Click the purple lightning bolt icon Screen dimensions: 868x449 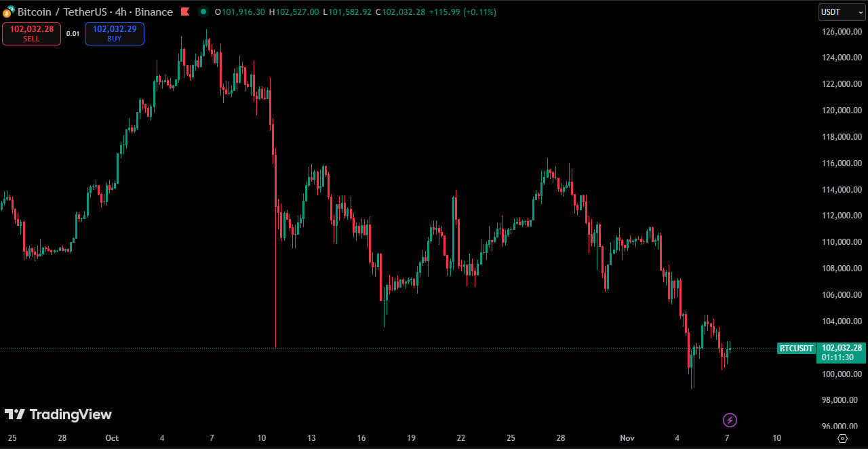coord(730,420)
